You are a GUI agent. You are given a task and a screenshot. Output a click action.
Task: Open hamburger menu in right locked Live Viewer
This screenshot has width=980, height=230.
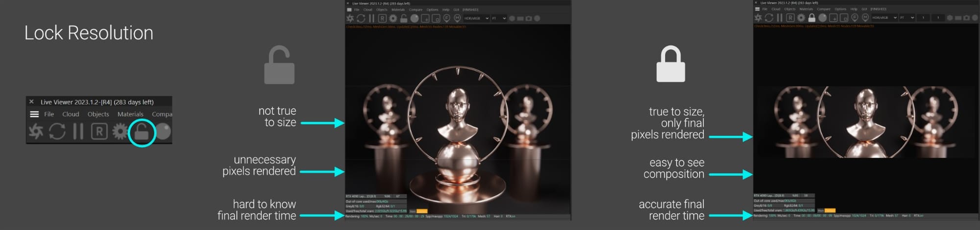click(x=758, y=9)
